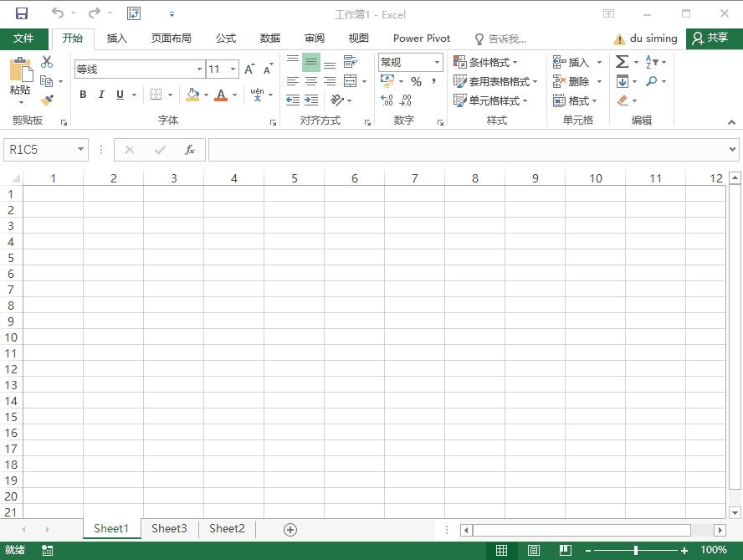Click the Insert Function fx icon
This screenshot has height=560, width=743.
pyautogui.click(x=190, y=150)
